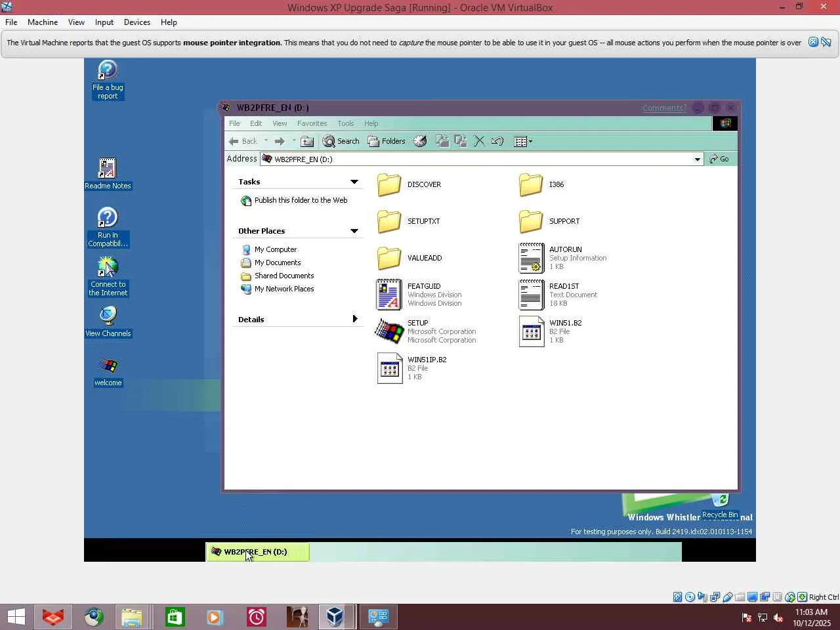Click the Comments? link in title bar
The height and width of the screenshot is (630, 840).
click(x=664, y=108)
